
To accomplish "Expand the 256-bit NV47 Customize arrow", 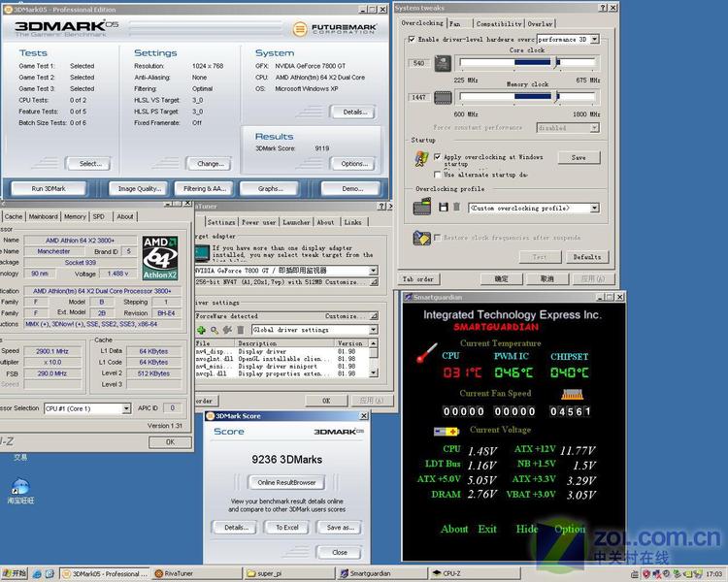I will [x=374, y=282].
